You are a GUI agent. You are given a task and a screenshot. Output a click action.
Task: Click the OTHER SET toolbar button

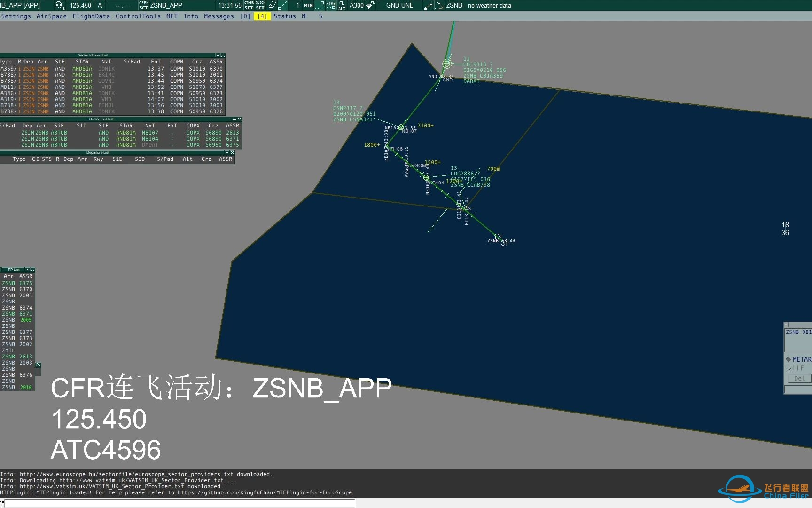tap(249, 5)
